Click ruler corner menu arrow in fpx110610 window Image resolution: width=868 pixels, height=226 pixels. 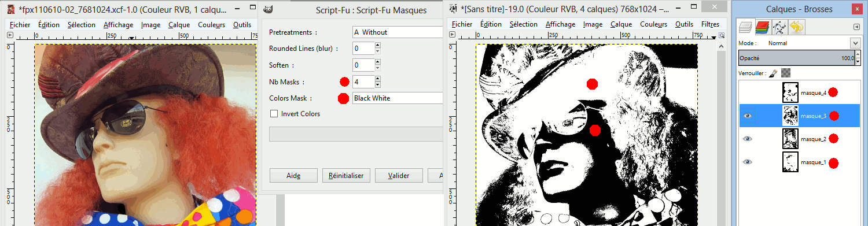9,35
